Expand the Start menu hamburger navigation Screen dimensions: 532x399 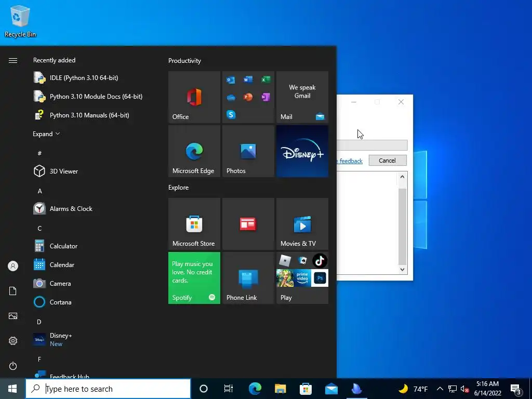point(13,60)
